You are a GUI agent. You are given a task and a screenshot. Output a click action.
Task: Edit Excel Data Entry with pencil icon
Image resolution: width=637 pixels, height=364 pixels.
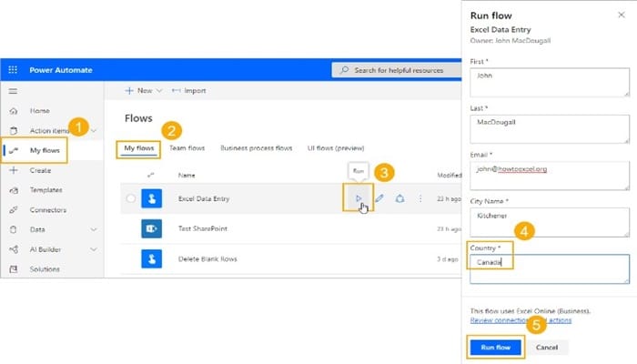pos(379,198)
